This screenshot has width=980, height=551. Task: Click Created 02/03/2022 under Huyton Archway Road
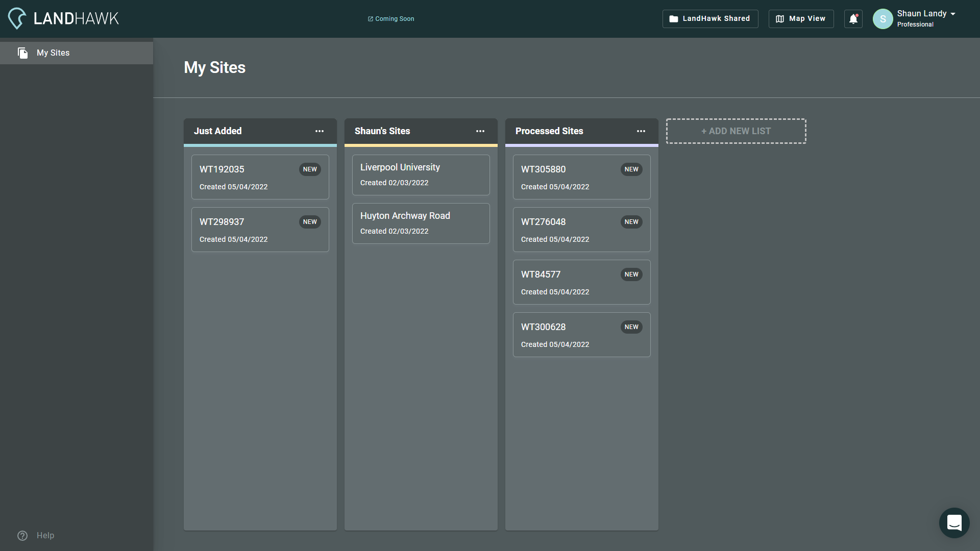395,231
